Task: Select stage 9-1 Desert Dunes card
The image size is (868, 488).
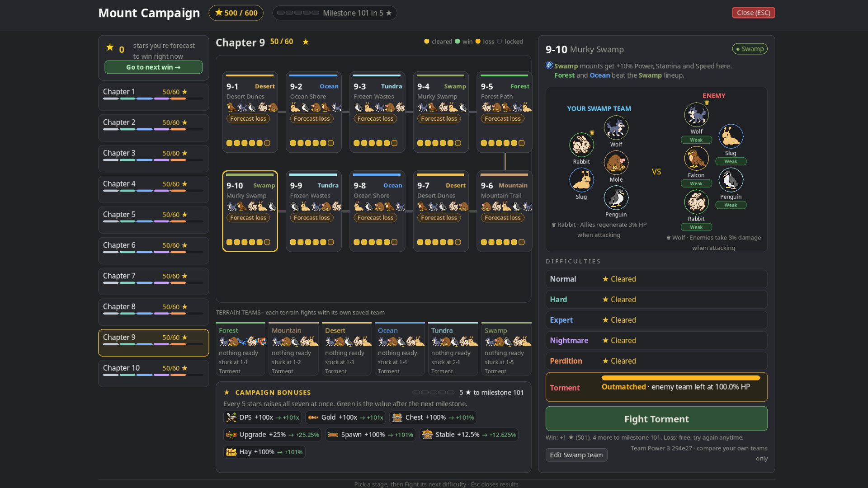Action: click(x=250, y=112)
